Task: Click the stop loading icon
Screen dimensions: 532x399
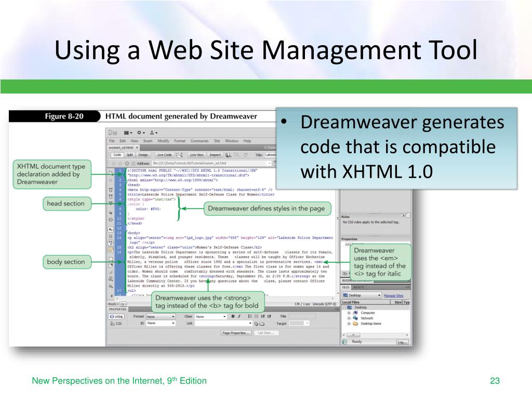Action: coord(127,163)
